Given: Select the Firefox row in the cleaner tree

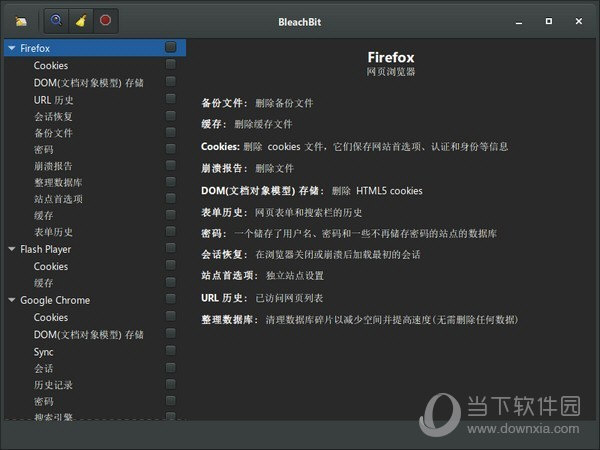Looking at the screenshot, I should click(x=95, y=48).
